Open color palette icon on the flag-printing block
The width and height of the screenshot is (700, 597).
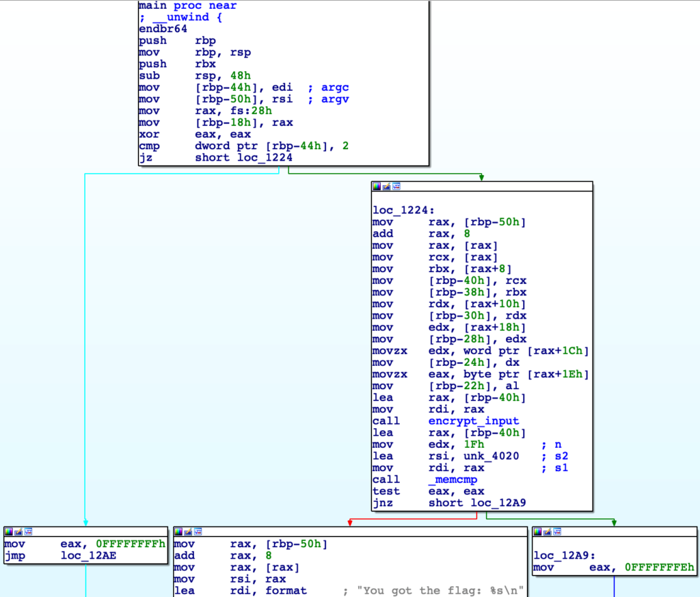click(178, 531)
